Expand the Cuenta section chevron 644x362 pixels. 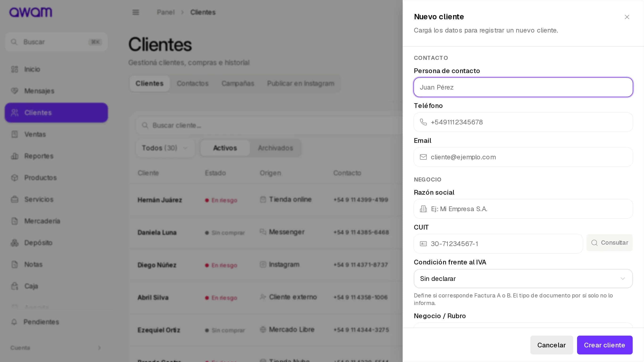(x=99, y=348)
